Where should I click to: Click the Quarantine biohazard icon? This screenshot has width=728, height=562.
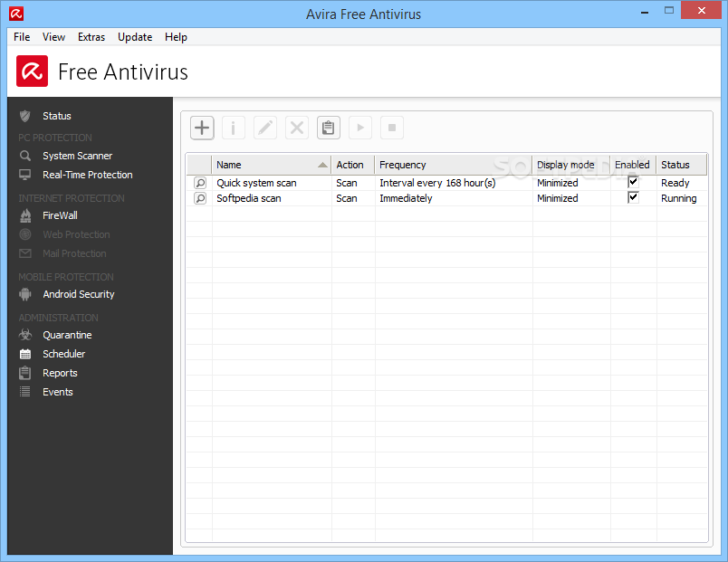coord(25,335)
